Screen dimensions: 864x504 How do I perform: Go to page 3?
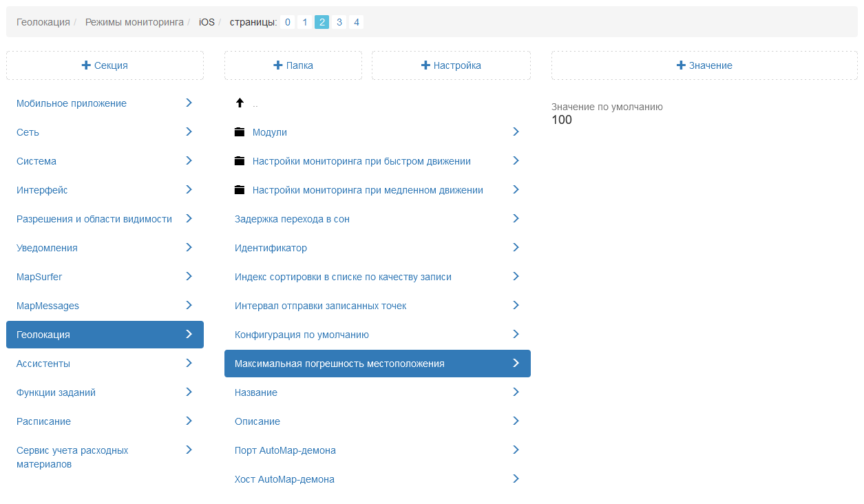pyautogui.click(x=339, y=22)
